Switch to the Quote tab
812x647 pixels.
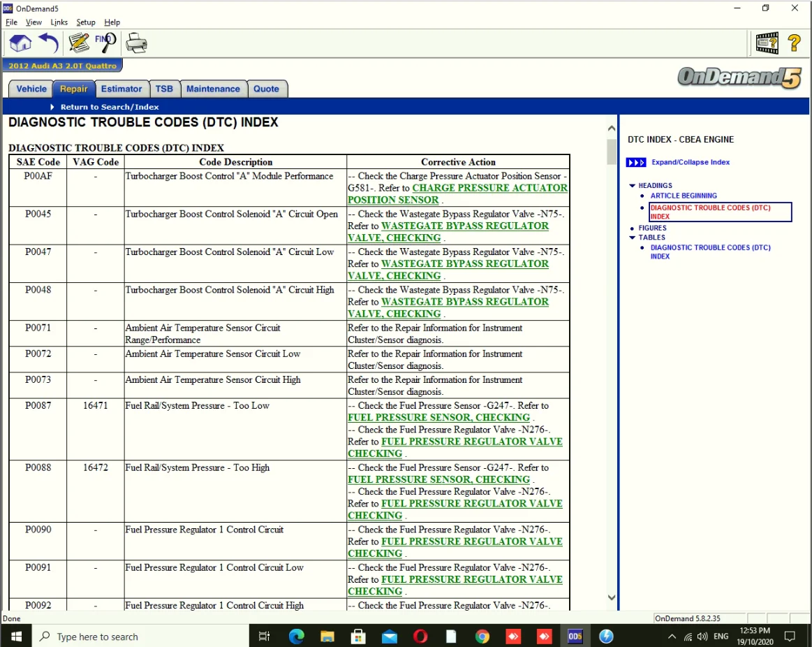tap(266, 89)
